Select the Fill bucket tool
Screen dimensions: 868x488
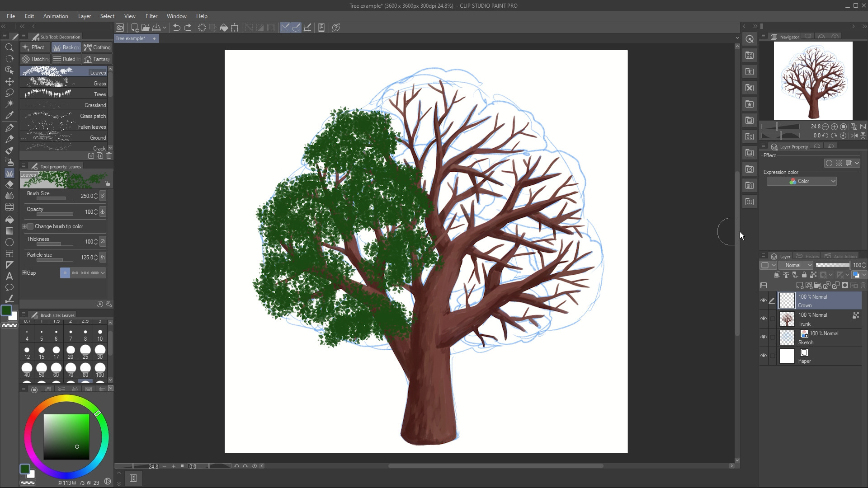(9, 220)
